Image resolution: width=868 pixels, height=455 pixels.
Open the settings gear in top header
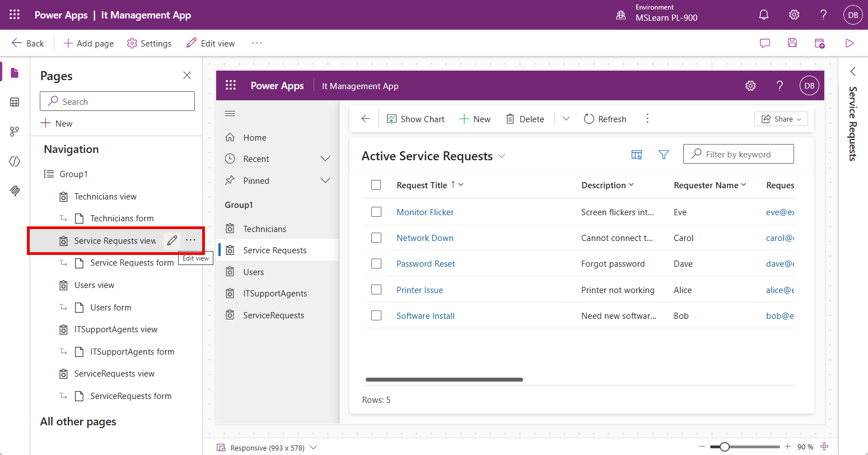794,15
